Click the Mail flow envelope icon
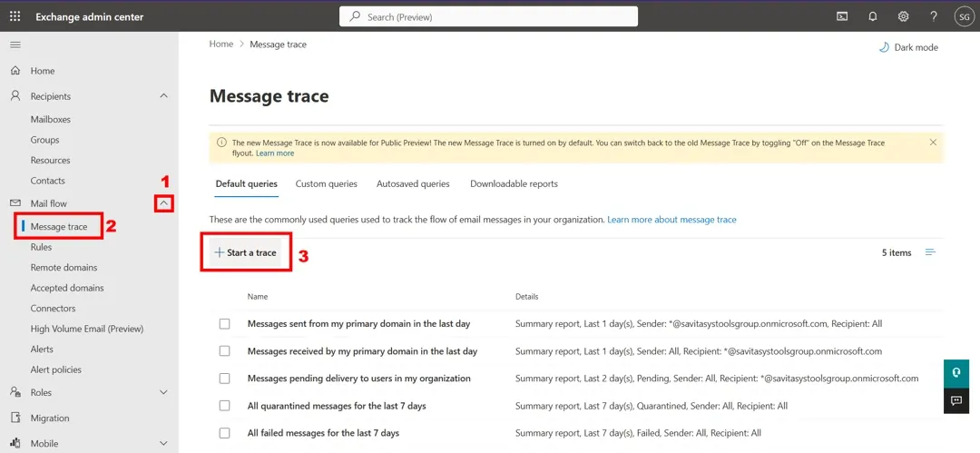980x453 pixels. (15, 203)
